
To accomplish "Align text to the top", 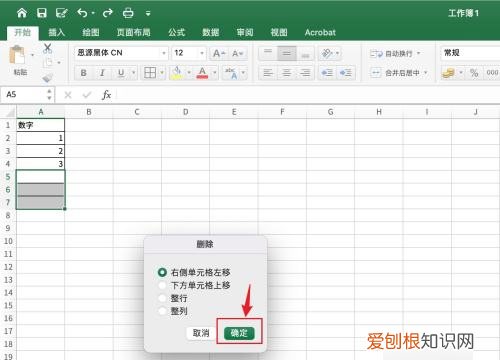I will (x=268, y=53).
